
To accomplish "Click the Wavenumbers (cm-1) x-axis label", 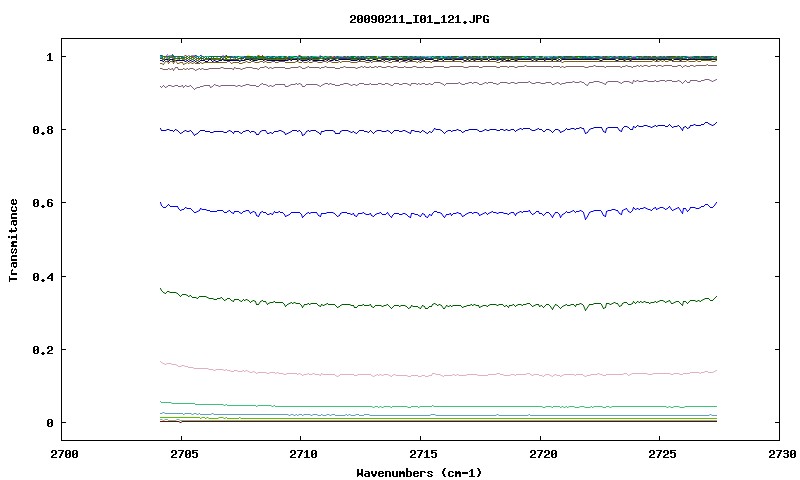I will click(x=419, y=473).
